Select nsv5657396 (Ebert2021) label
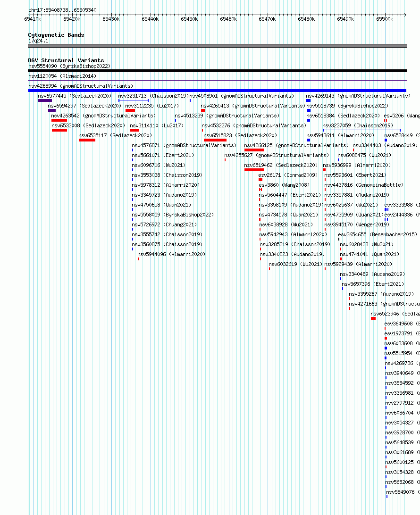 point(373,284)
